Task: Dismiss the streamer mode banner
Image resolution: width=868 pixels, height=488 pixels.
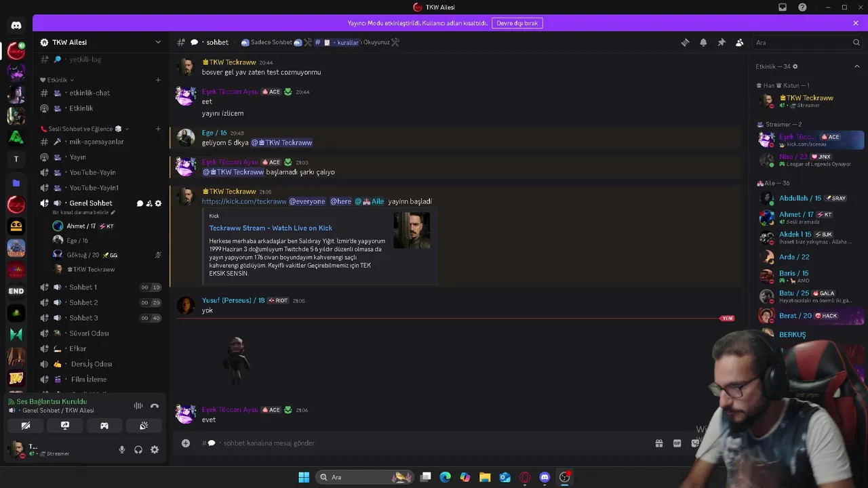Action: point(856,23)
